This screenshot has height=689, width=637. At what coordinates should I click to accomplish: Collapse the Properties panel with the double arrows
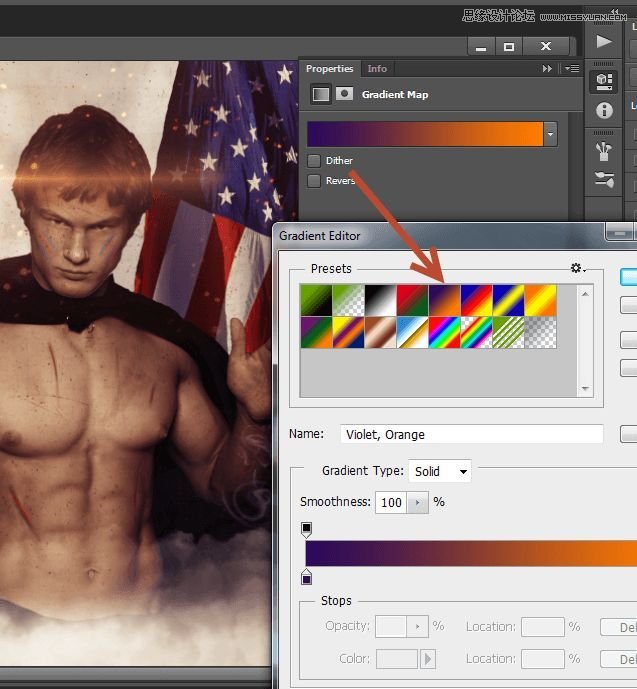(547, 69)
